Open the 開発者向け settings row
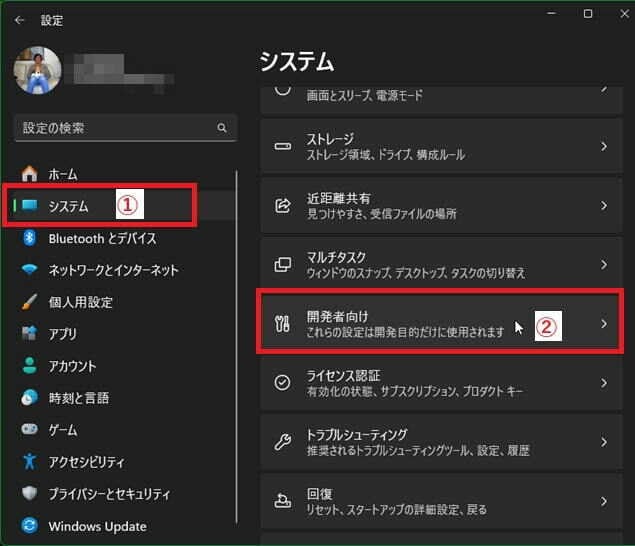Image resolution: width=635 pixels, height=546 pixels. [x=440, y=323]
